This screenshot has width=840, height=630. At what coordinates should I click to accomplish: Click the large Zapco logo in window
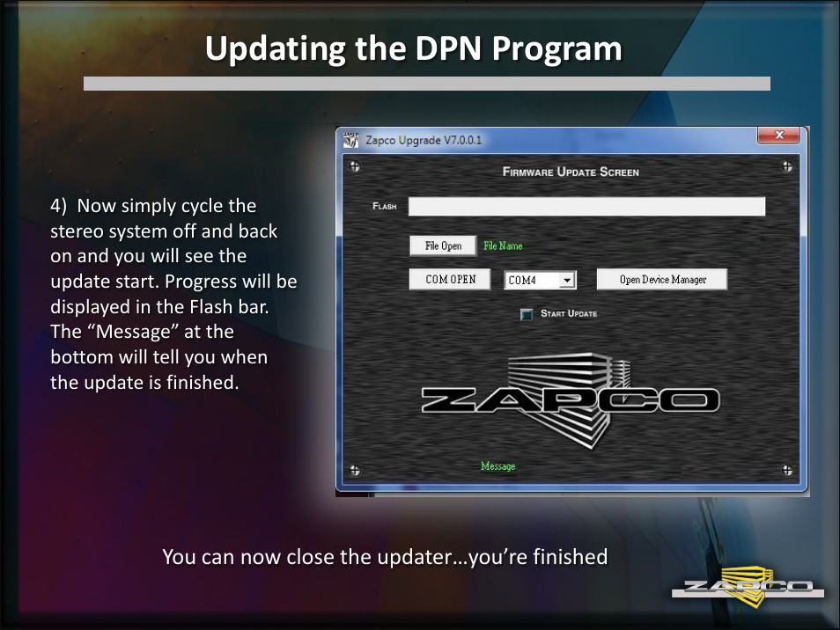click(x=571, y=400)
